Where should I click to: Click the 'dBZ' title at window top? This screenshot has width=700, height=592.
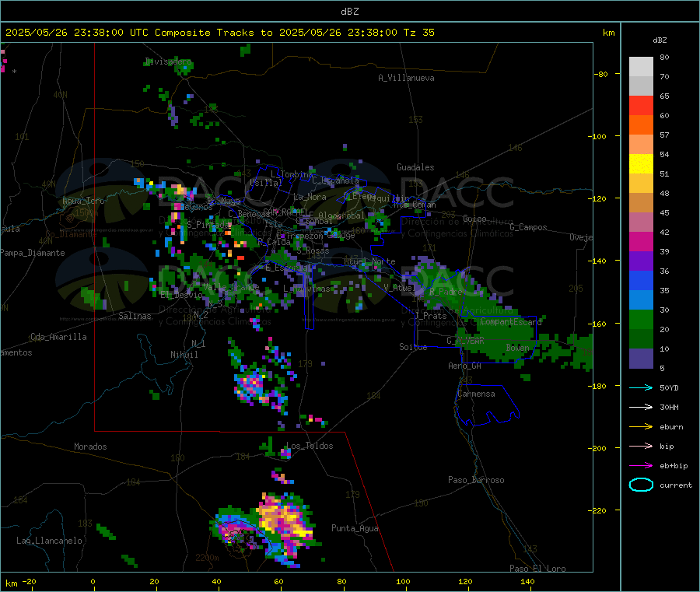point(349,12)
